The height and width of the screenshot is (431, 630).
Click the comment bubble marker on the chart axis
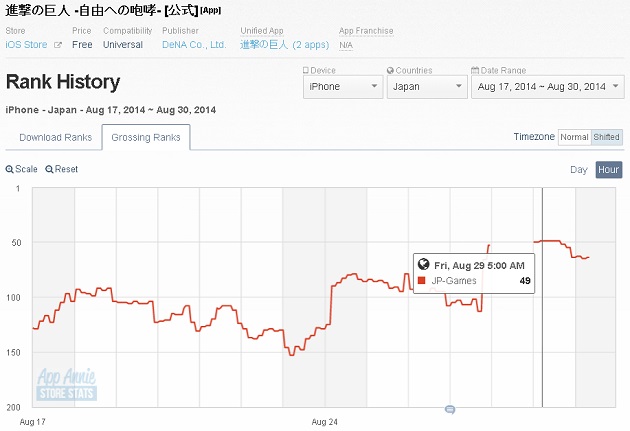(x=450, y=409)
